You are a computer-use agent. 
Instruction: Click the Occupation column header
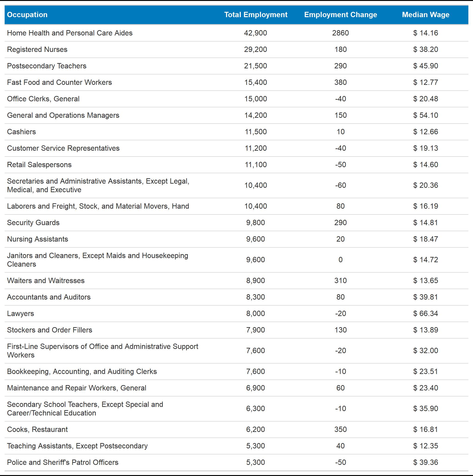coord(27,15)
